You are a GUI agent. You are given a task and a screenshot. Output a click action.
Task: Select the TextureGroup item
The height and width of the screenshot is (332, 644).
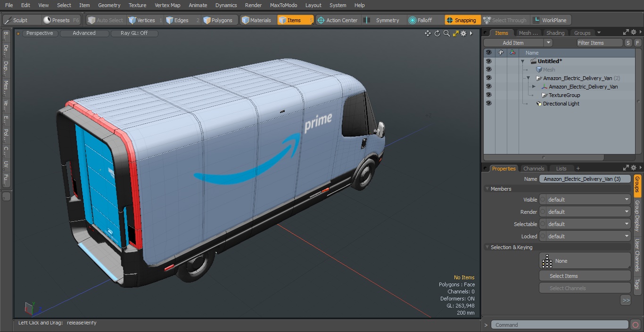[564, 95]
